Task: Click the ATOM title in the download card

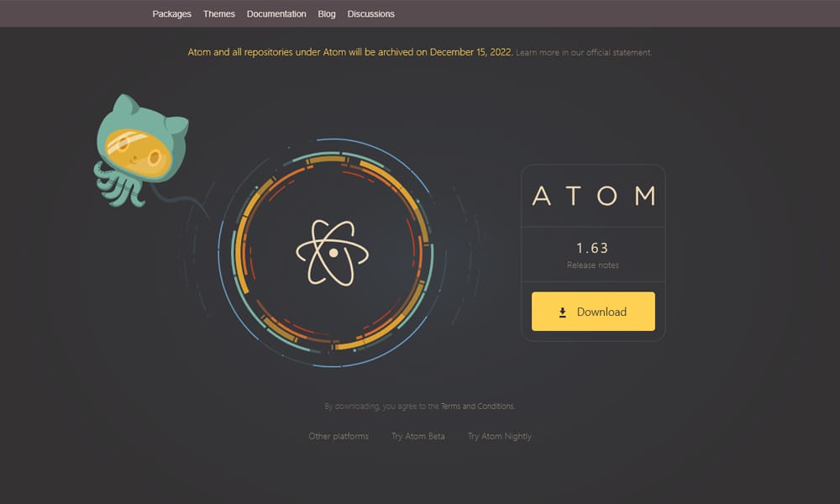Action: (593, 195)
